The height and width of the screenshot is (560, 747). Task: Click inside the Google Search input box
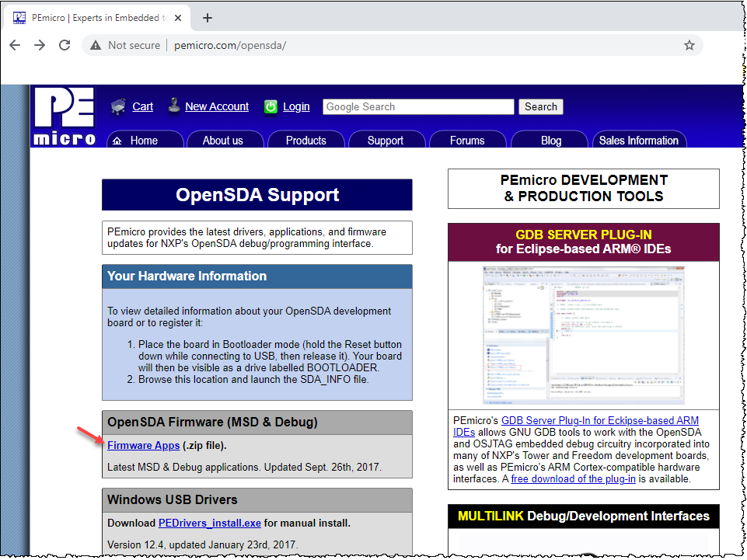[x=417, y=106]
